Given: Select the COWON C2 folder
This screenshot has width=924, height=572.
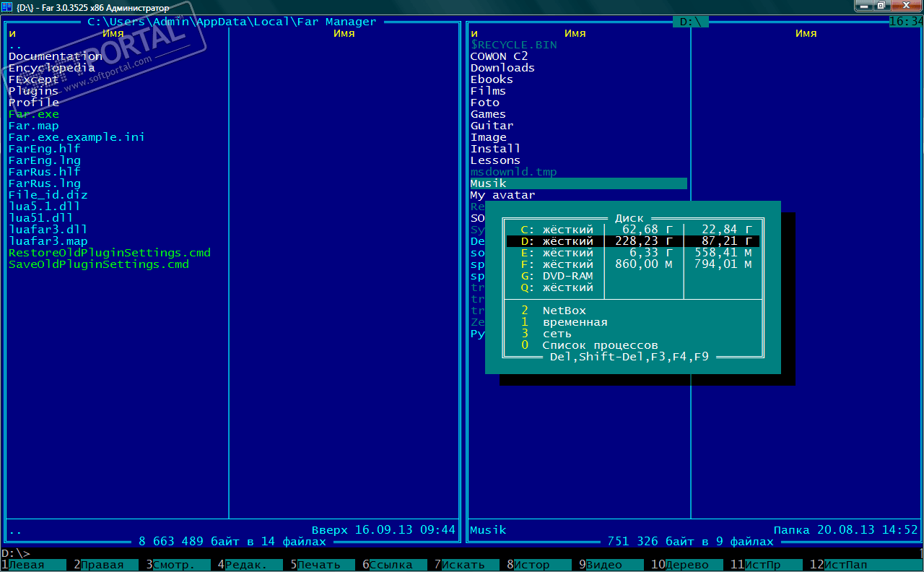Looking at the screenshot, I should coord(500,56).
